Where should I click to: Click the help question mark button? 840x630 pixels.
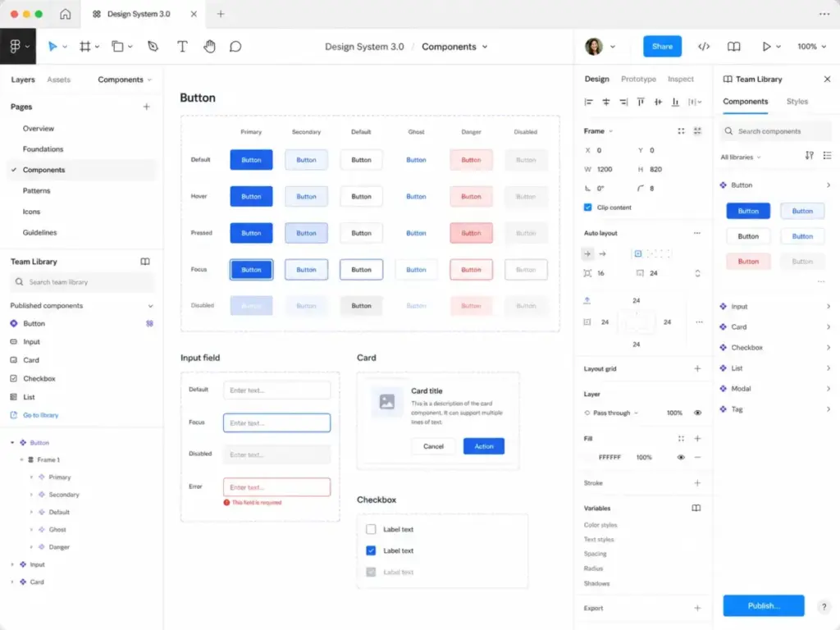click(824, 607)
